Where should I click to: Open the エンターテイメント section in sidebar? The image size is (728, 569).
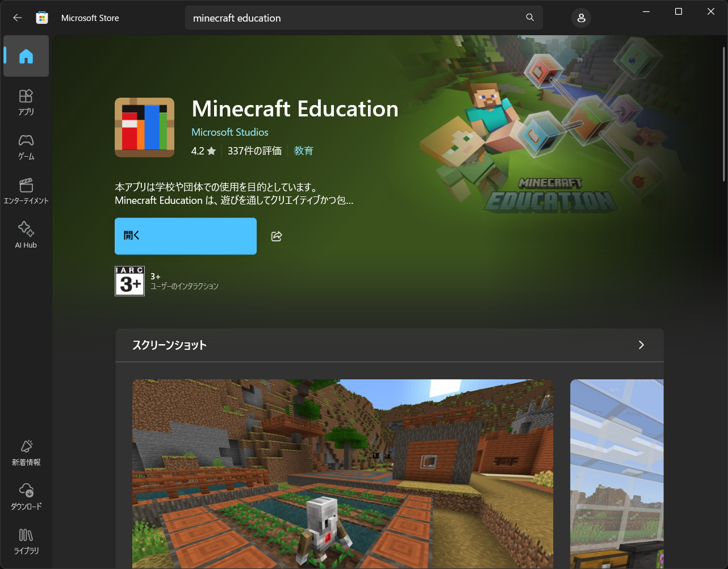pos(26,191)
